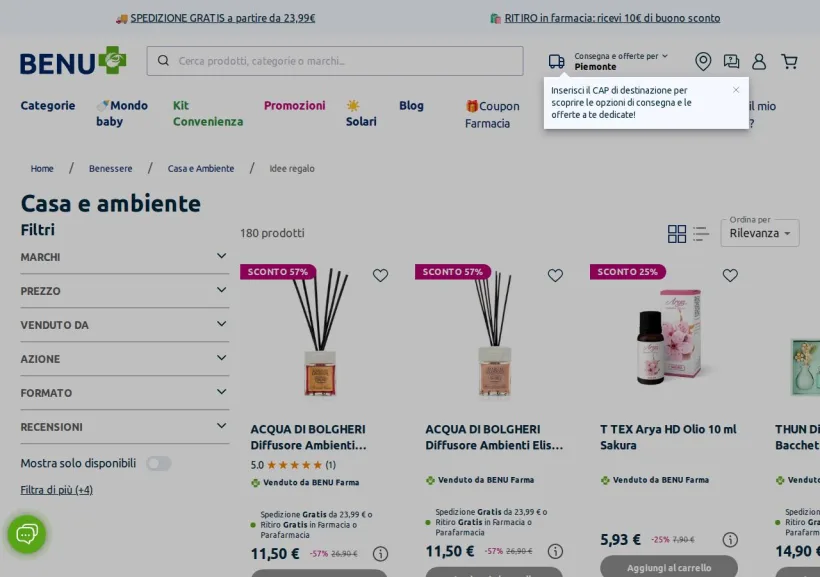Open the Categorie menu
Screen dimensions: 820x577
48,106
